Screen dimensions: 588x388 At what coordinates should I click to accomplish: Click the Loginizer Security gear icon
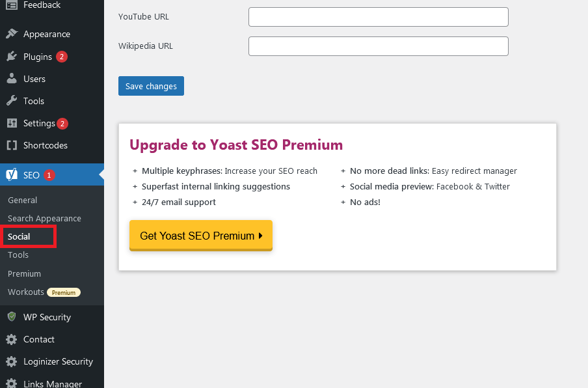[x=12, y=361]
